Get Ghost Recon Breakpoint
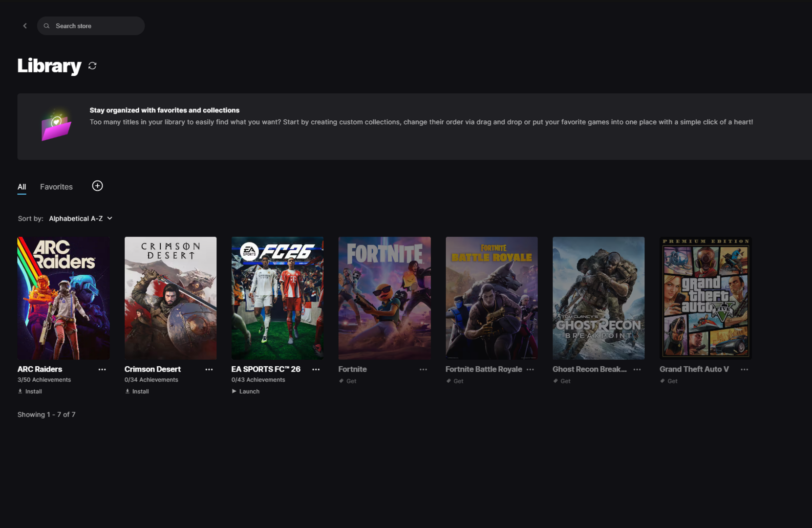Viewport: 812px width, 528px height. point(561,381)
